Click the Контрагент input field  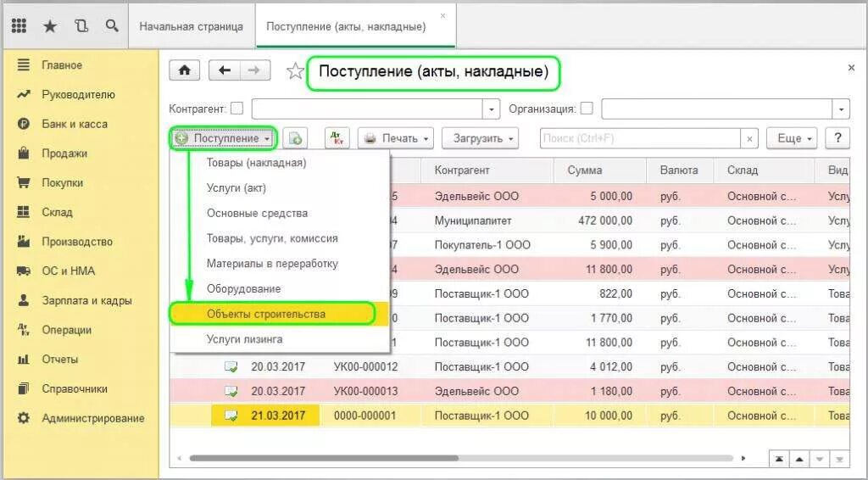(x=368, y=109)
